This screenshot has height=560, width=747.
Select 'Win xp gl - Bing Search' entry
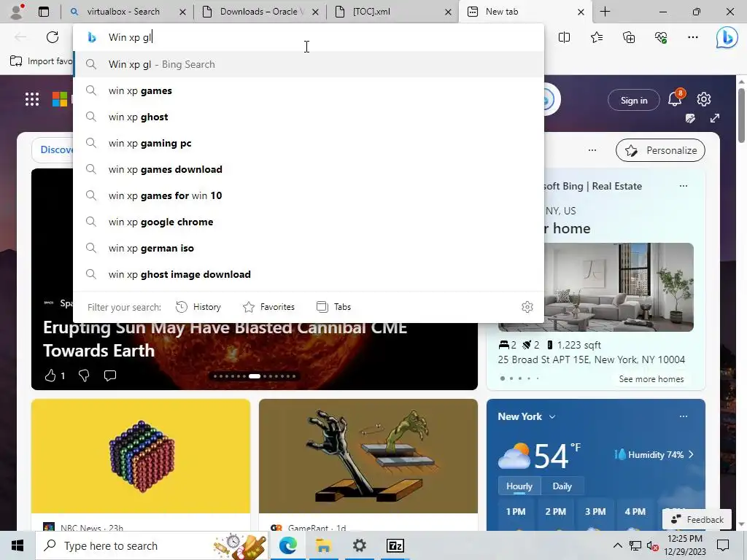(x=309, y=64)
